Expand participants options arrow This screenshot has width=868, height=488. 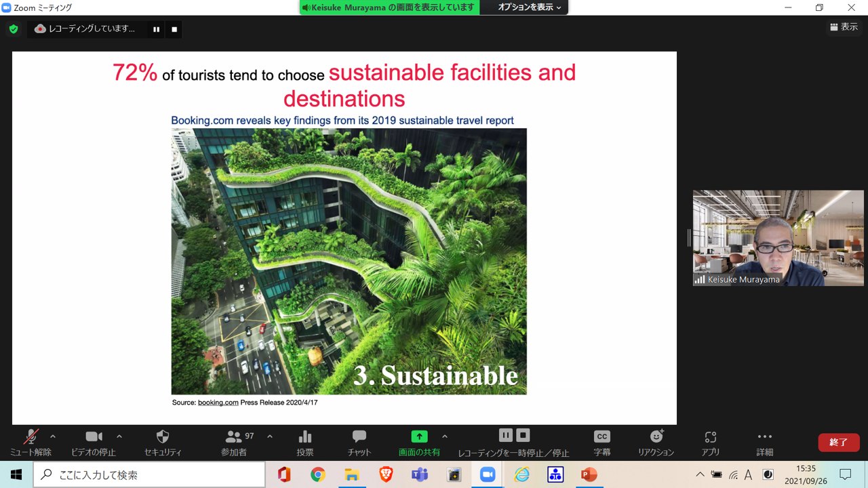coord(270,436)
